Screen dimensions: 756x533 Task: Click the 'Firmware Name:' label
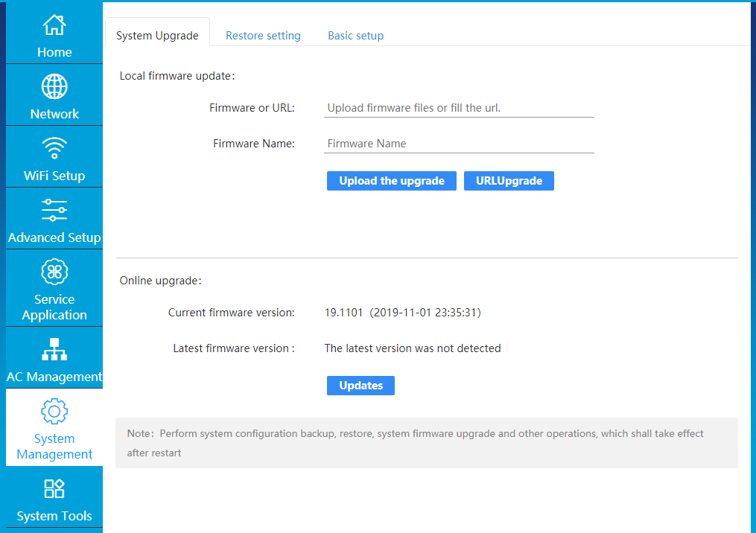click(x=253, y=144)
